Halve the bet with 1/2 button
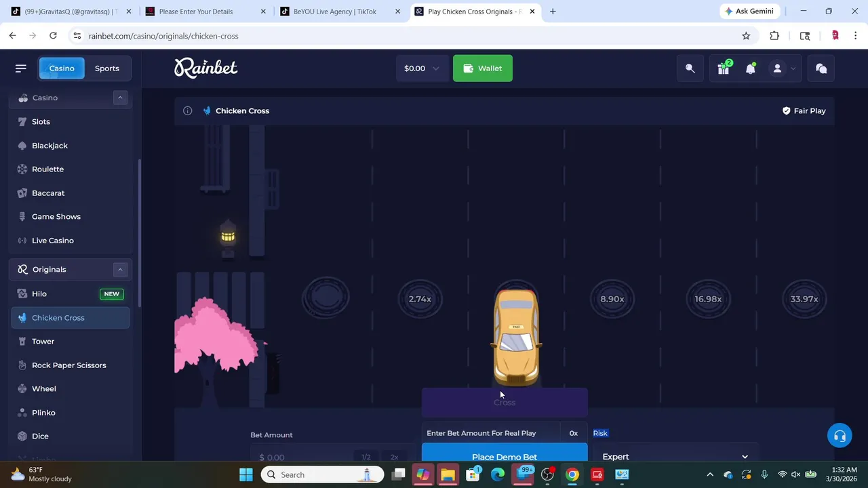 pyautogui.click(x=366, y=456)
